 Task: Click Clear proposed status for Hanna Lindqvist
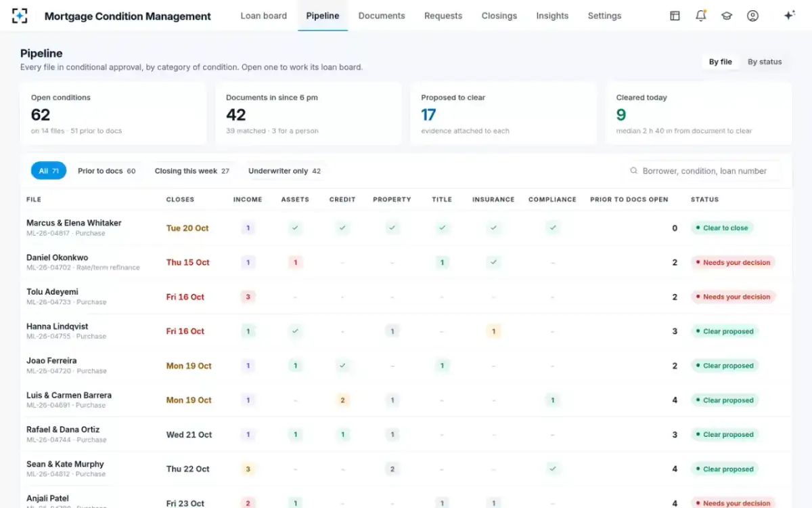(x=725, y=331)
